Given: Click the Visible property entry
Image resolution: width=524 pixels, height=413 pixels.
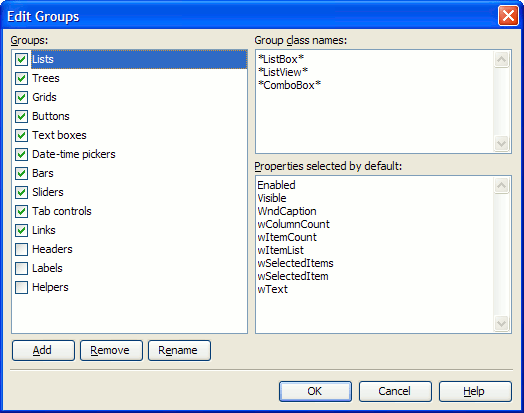Looking at the screenshot, I should [272, 198].
